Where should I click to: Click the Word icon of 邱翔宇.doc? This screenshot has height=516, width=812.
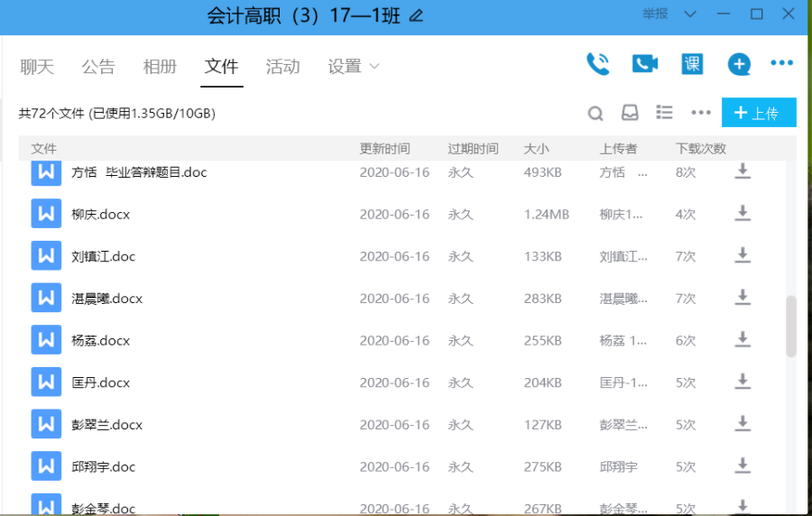click(46, 465)
